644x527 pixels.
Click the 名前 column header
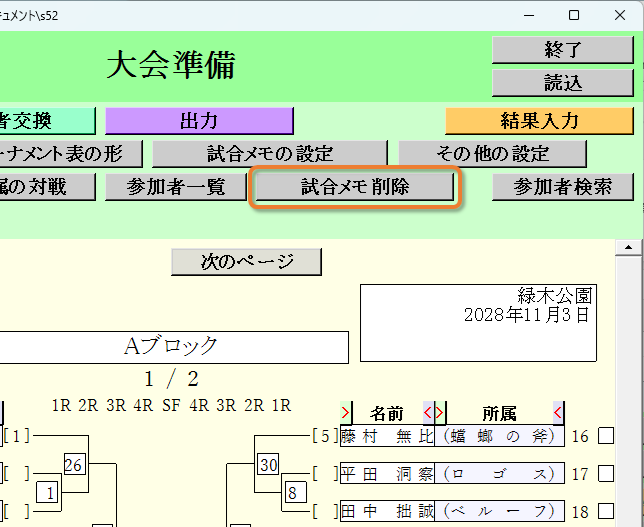pyautogui.click(x=387, y=413)
